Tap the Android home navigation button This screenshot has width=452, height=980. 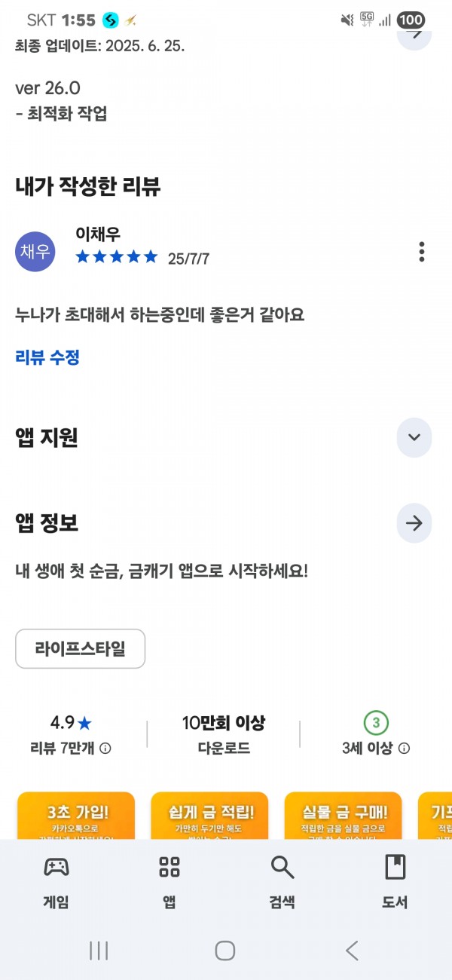[225, 951]
